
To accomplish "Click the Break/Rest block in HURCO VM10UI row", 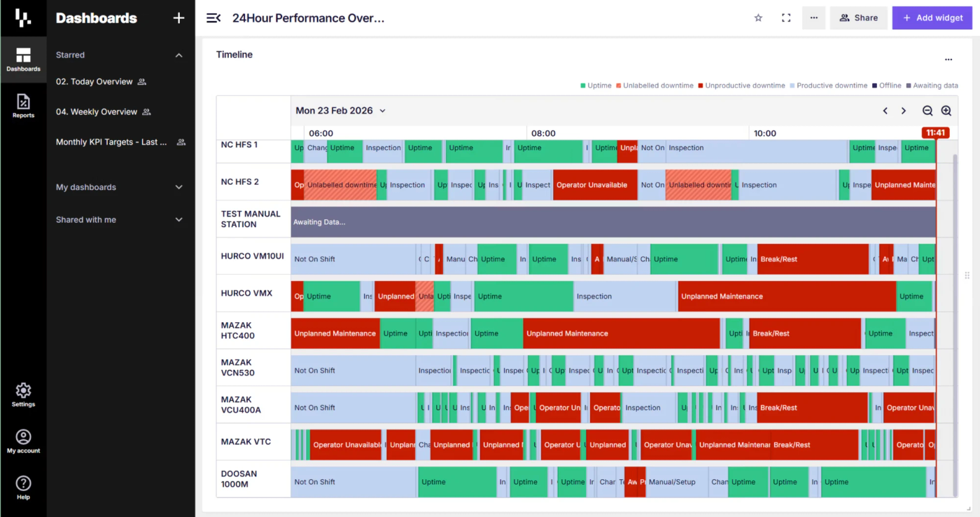I will (813, 259).
